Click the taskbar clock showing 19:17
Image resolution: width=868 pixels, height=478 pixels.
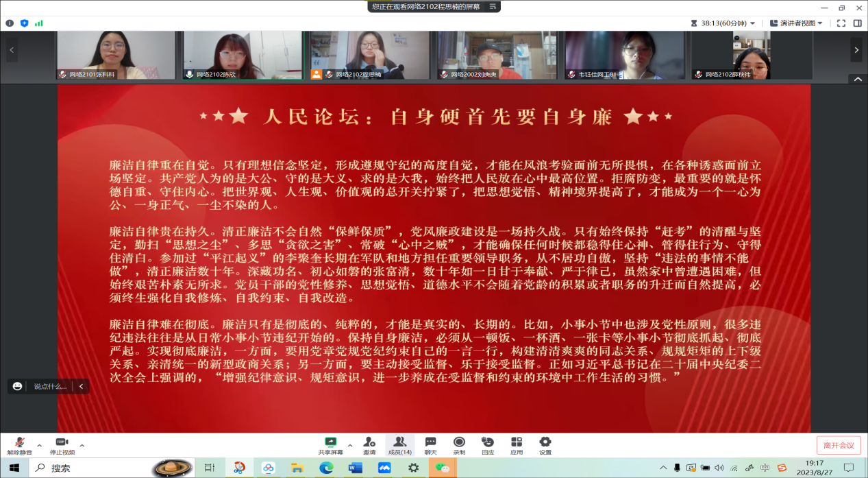click(815, 468)
